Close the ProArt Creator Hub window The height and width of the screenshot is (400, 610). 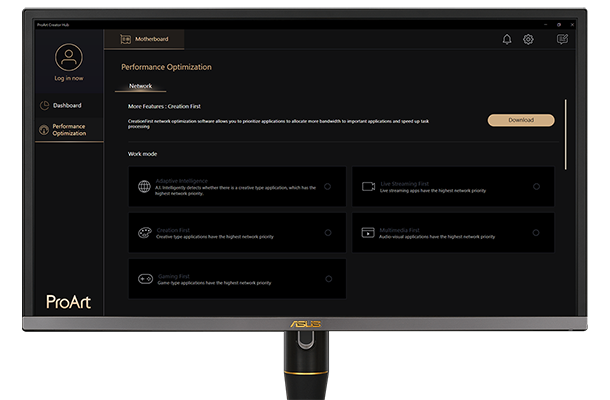coord(572,25)
